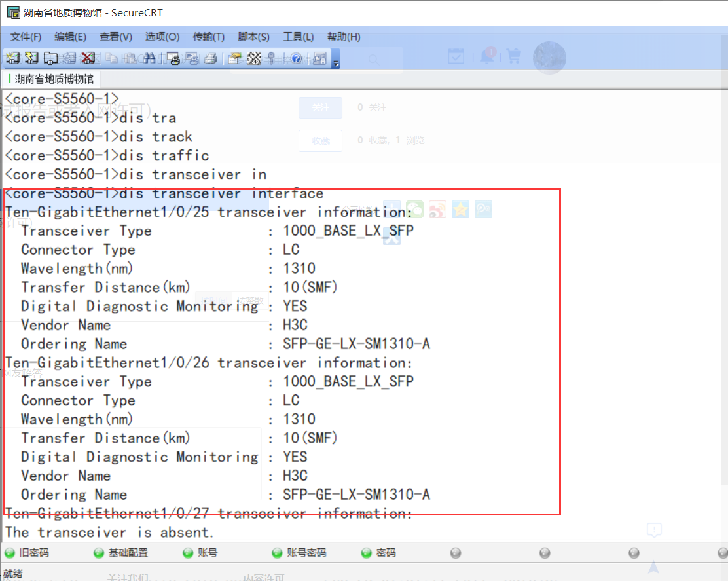Click the SecureCRT title bar app icon
728x581 pixels.
click(x=14, y=12)
